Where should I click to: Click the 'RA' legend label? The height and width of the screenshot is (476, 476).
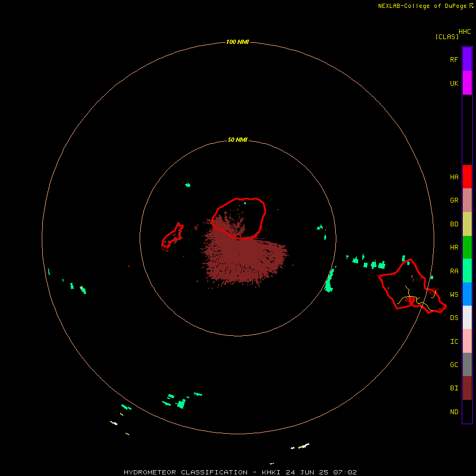click(454, 271)
